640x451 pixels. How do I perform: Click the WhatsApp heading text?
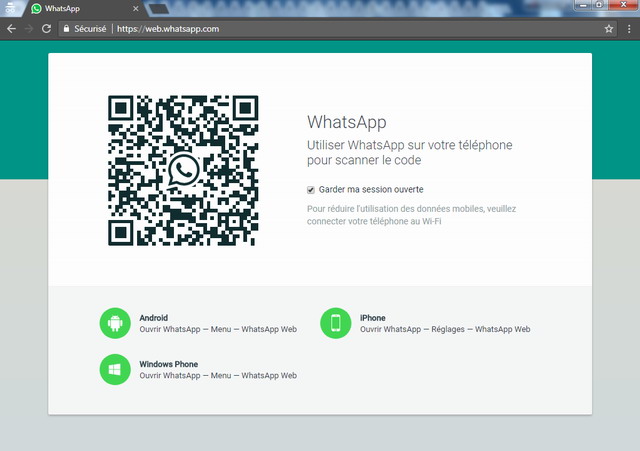[x=347, y=122]
